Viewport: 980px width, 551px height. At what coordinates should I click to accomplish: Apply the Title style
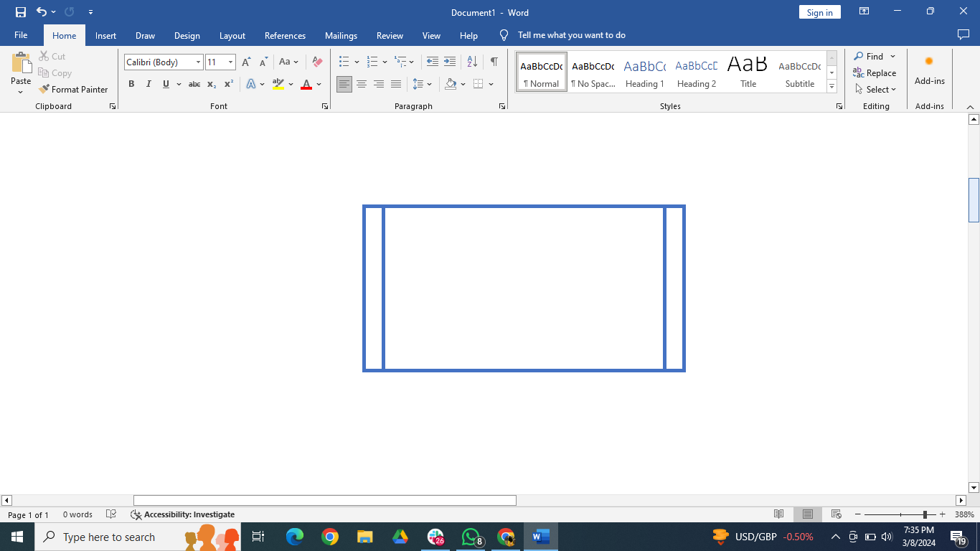click(748, 72)
